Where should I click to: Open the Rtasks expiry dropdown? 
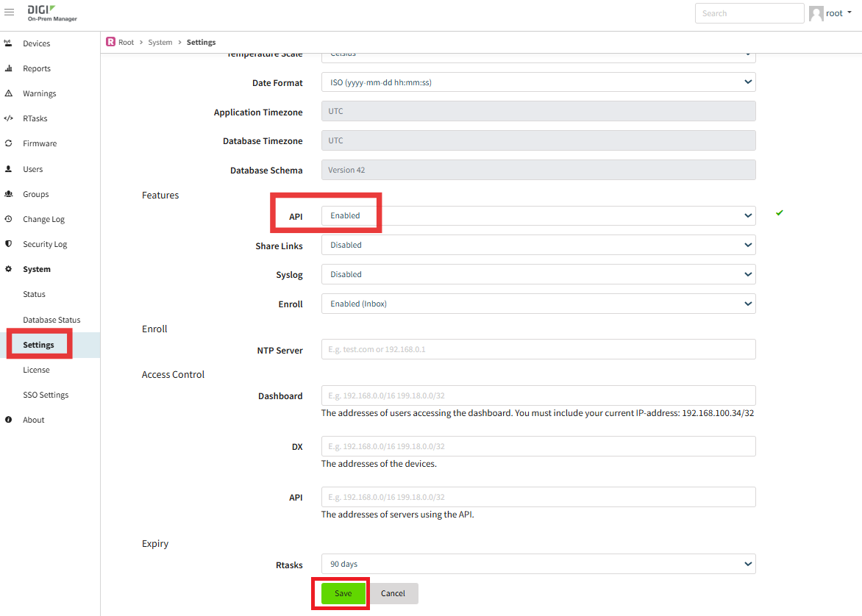(x=538, y=564)
